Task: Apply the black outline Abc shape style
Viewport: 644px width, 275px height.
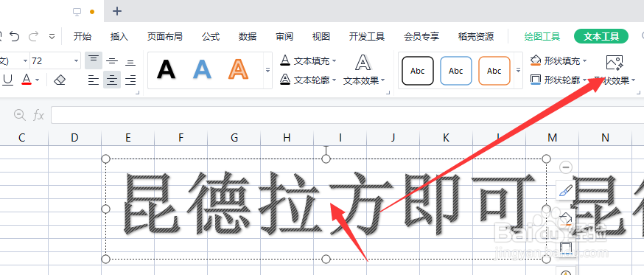Action: pyautogui.click(x=417, y=71)
